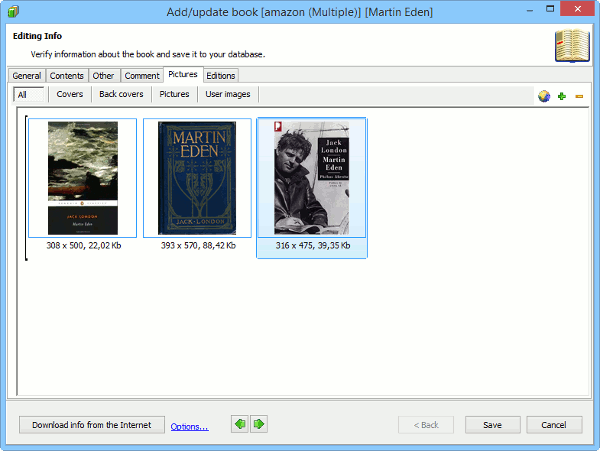Filter by Back covers
Viewport: 600px width, 451px height.
click(121, 94)
